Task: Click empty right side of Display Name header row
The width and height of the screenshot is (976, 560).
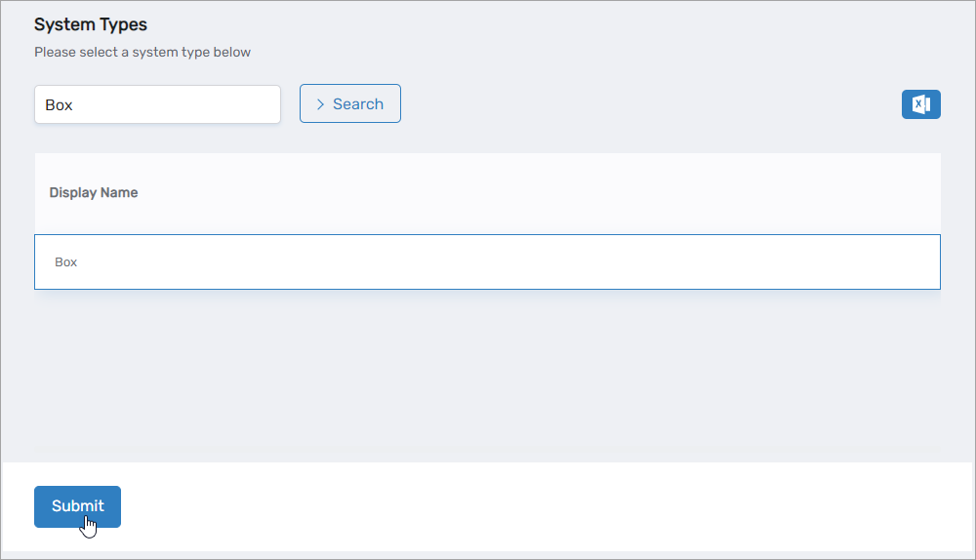Action: (683, 193)
